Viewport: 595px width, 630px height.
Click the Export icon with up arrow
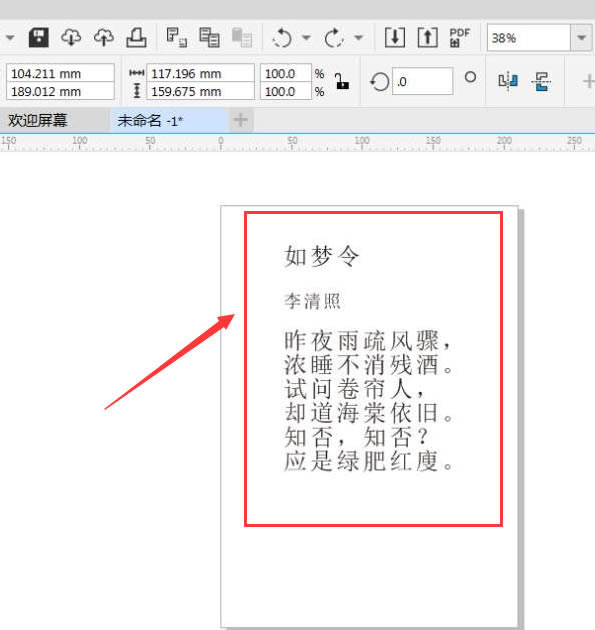[428, 37]
